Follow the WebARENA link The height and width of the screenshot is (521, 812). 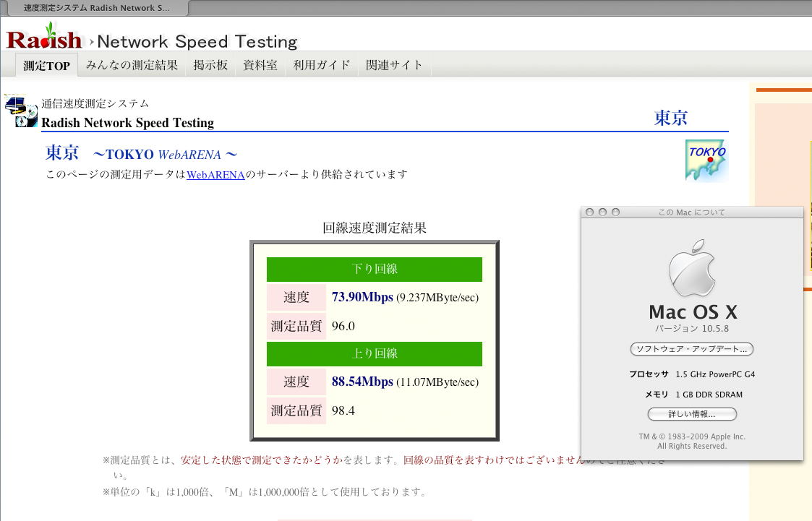pos(215,175)
